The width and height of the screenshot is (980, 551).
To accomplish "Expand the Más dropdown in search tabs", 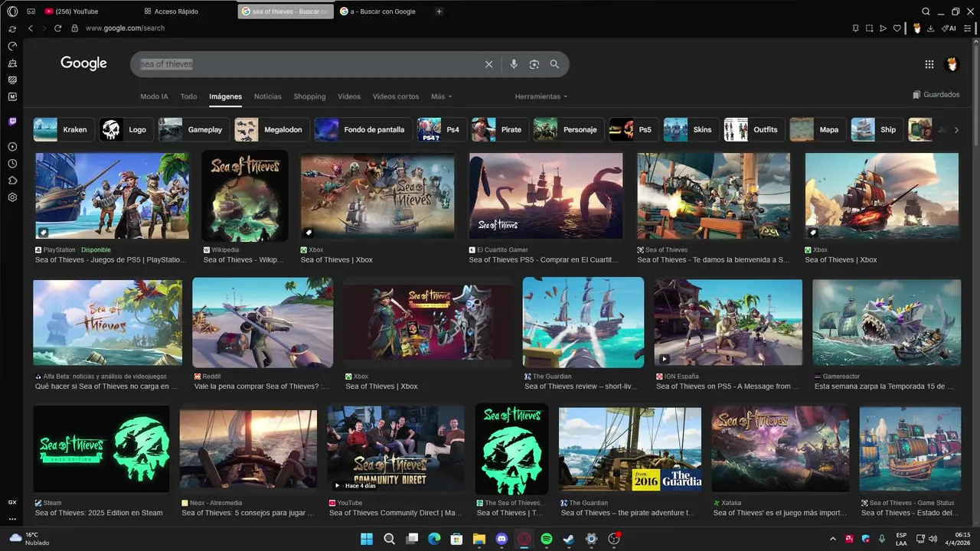I will pos(441,96).
